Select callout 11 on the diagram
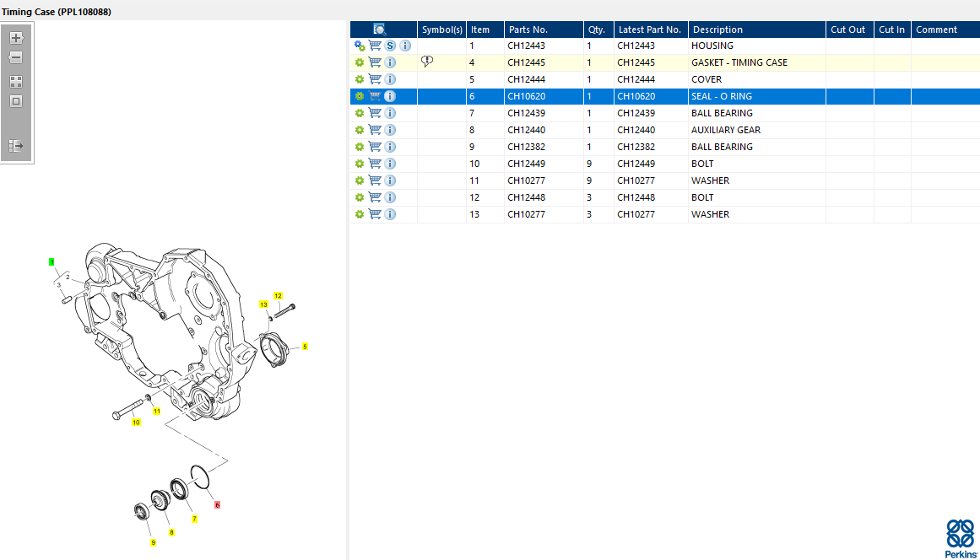 coord(157,411)
